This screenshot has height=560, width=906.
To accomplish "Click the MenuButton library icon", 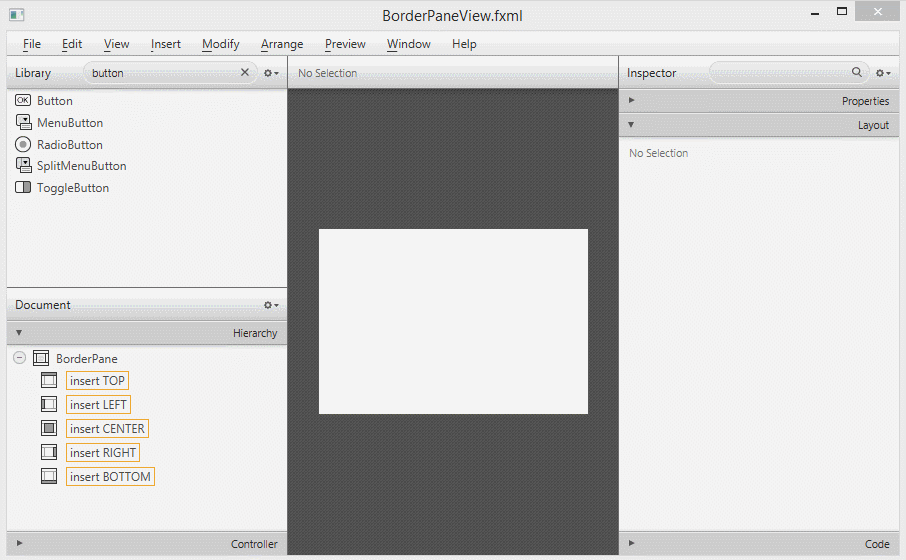I will point(23,123).
